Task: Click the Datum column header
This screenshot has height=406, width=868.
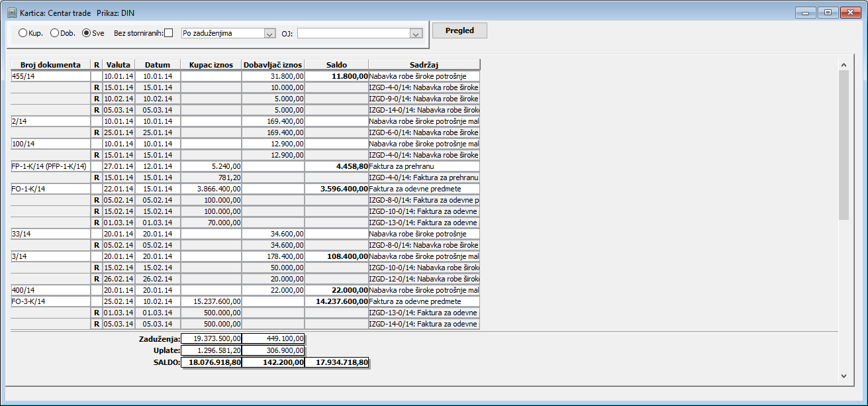Action: tap(158, 65)
